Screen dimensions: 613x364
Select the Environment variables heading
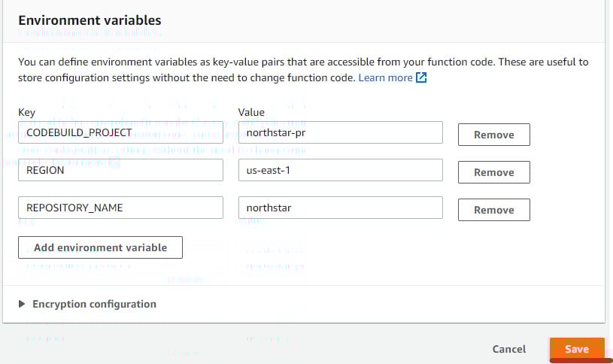[90, 20]
